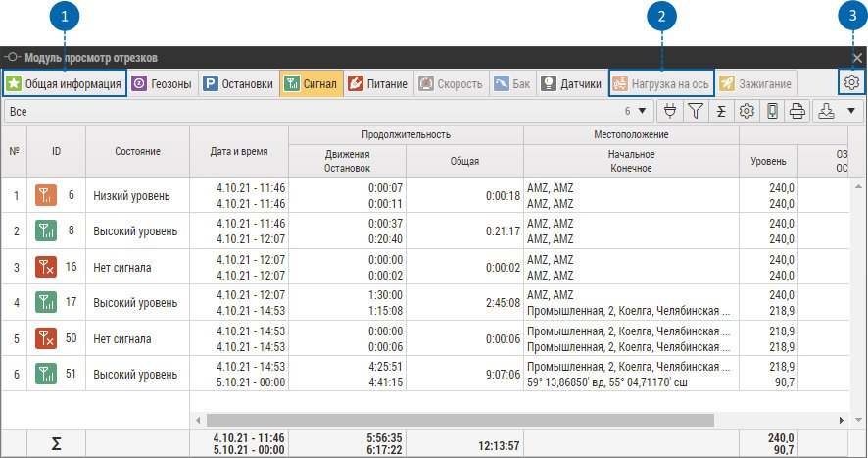Image resolution: width=868 pixels, height=458 pixels.
Task: Click the module title bar pin icon
Action: click(12, 57)
